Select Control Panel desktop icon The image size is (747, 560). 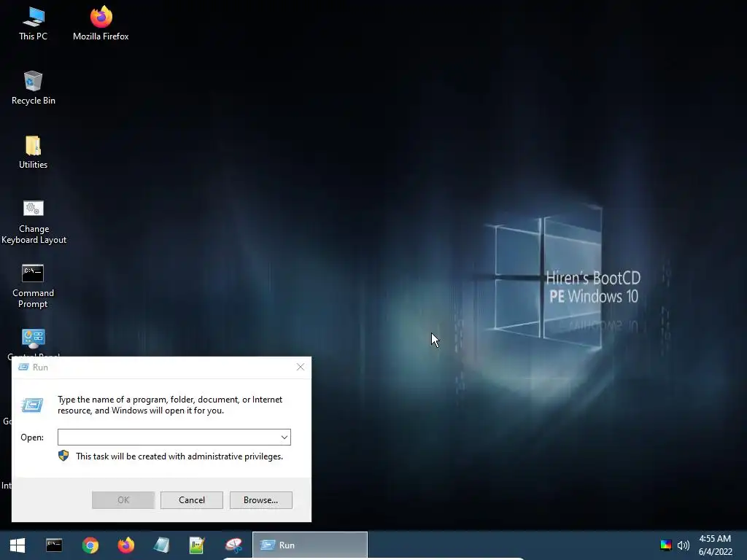(34, 342)
